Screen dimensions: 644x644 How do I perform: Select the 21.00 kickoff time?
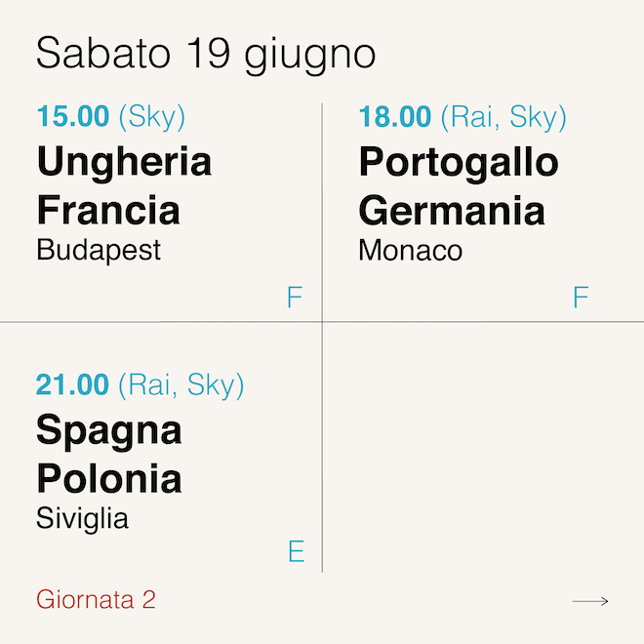point(72,384)
